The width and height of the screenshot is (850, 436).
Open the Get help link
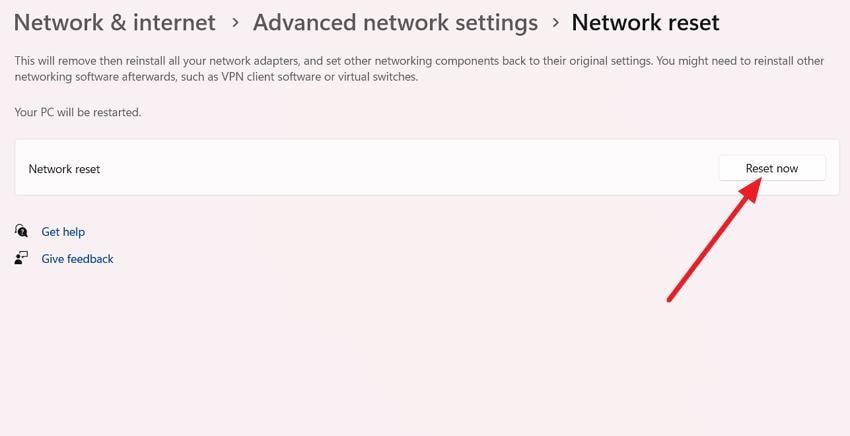coord(63,232)
